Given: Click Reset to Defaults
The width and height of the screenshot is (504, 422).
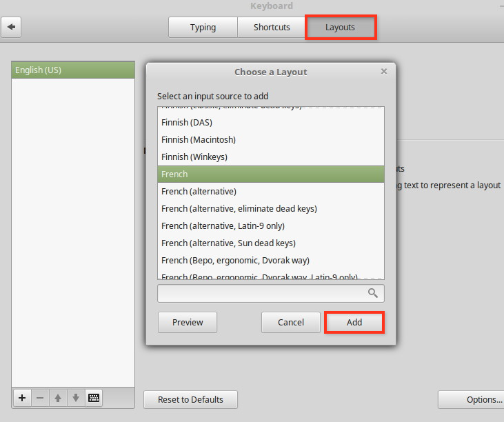Looking at the screenshot, I should click(x=190, y=399).
